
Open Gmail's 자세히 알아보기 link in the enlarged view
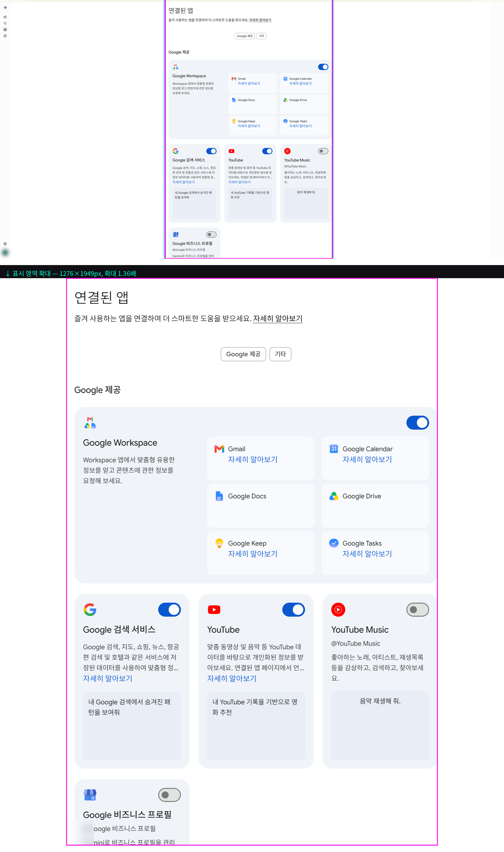pos(253,459)
